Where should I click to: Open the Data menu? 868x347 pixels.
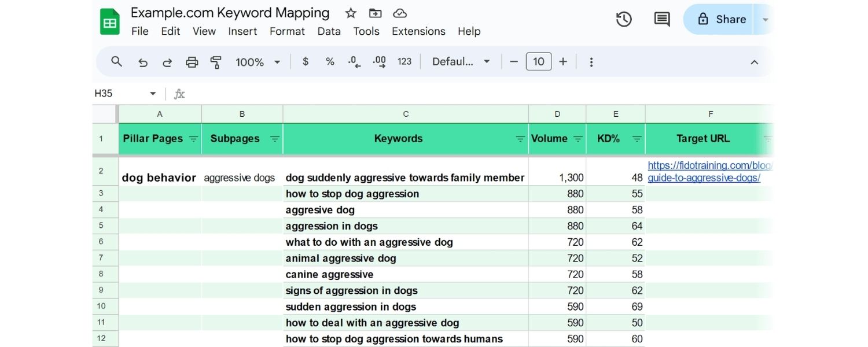329,31
